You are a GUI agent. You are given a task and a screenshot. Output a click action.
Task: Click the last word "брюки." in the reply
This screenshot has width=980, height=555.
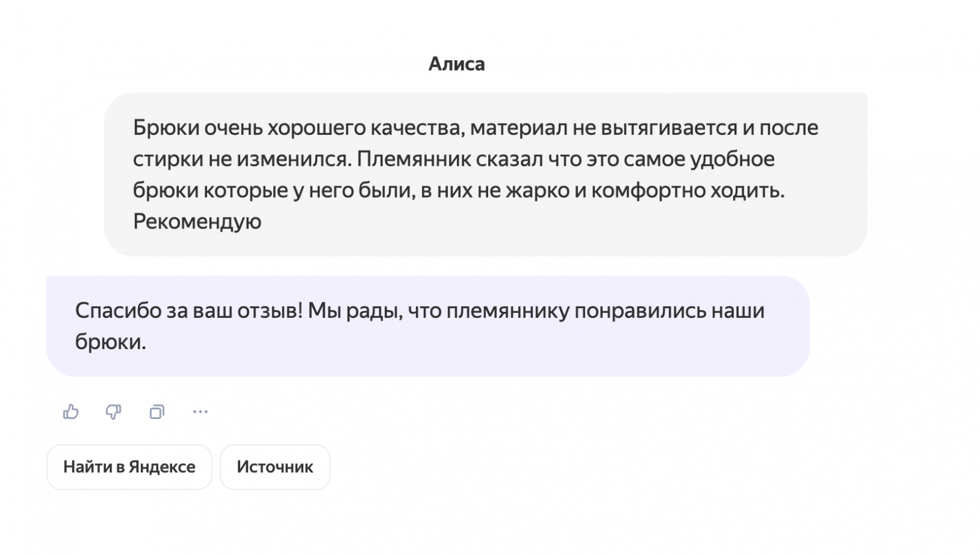[110, 342]
